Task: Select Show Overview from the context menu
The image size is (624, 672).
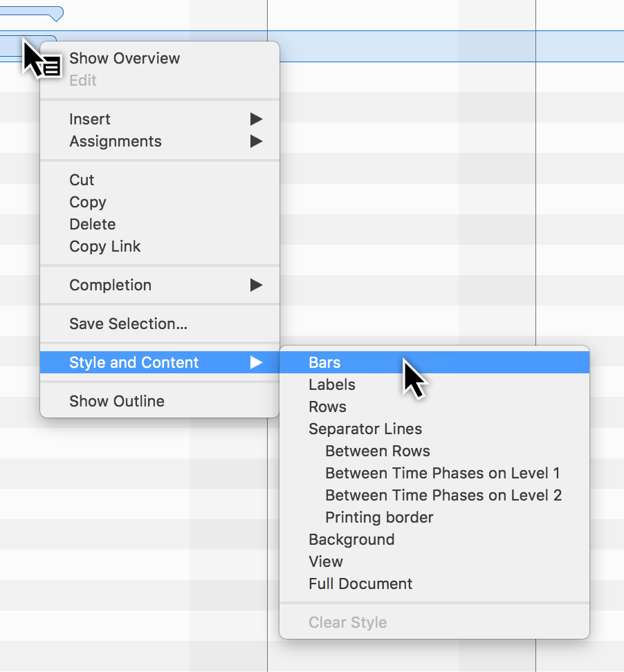Action: pos(124,58)
